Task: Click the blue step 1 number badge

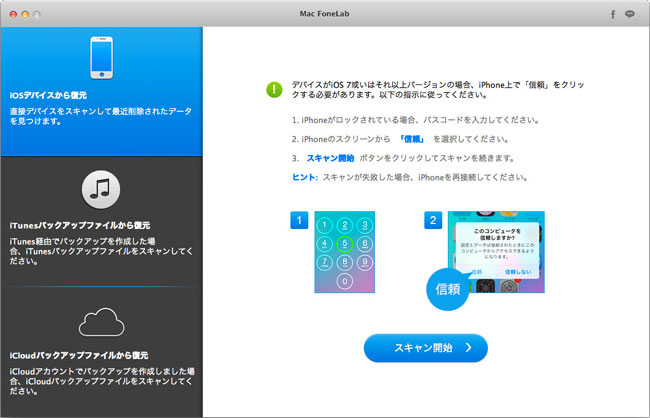Action: point(299,220)
